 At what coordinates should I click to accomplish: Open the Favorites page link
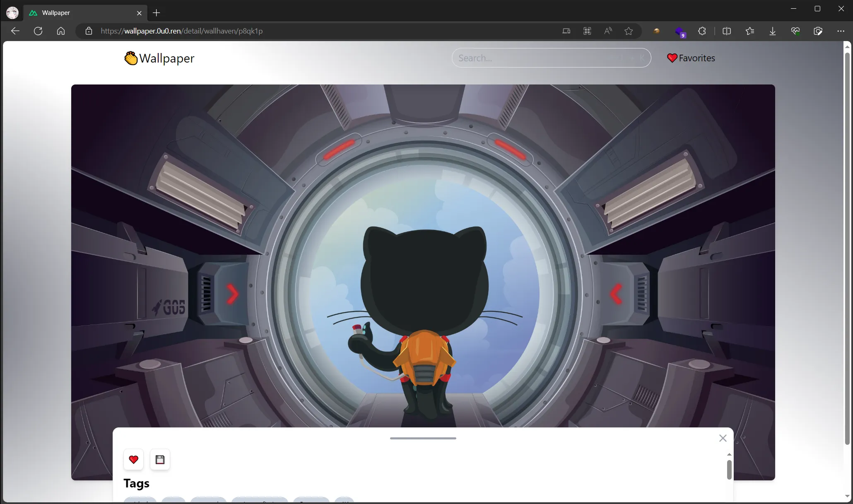(x=691, y=58)
